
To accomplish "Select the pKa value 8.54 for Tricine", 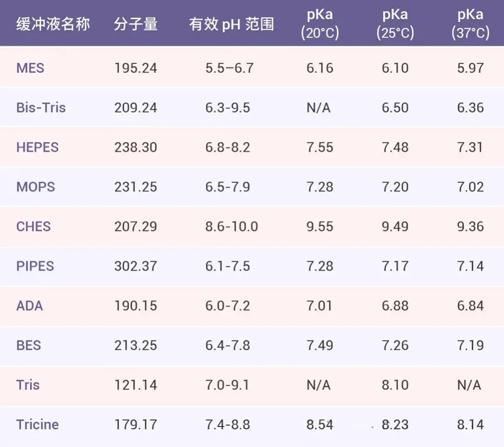I will tap(320, 424).
